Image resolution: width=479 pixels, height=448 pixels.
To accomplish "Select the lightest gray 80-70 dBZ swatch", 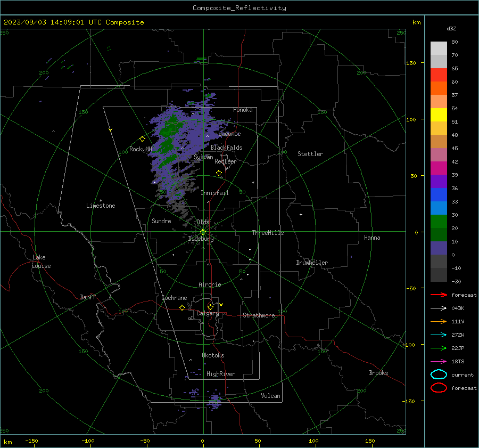I will click(439, 48).
